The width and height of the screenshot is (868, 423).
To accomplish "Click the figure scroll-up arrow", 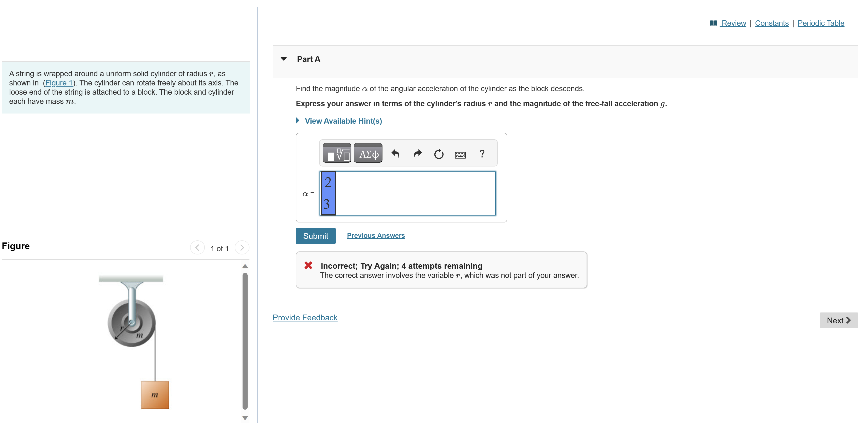I will tap(245, 267).
